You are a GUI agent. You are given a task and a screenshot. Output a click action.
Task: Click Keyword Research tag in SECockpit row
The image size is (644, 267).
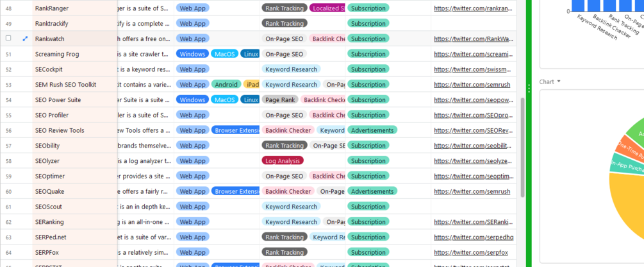[291, 69]
